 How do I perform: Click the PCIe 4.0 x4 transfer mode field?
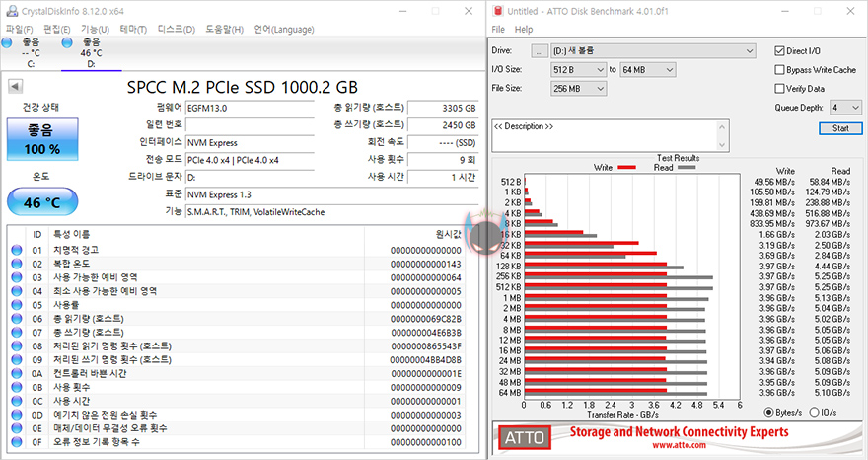(x=250, y=160)
